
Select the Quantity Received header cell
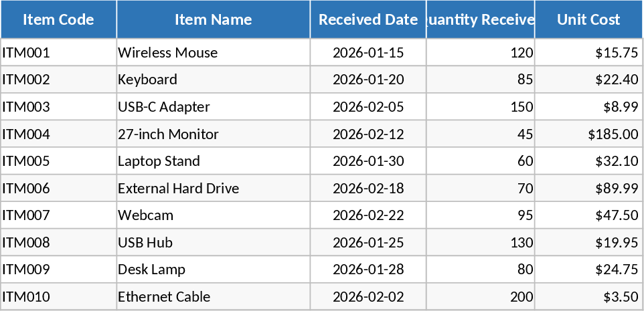click(x=481, y=19)
